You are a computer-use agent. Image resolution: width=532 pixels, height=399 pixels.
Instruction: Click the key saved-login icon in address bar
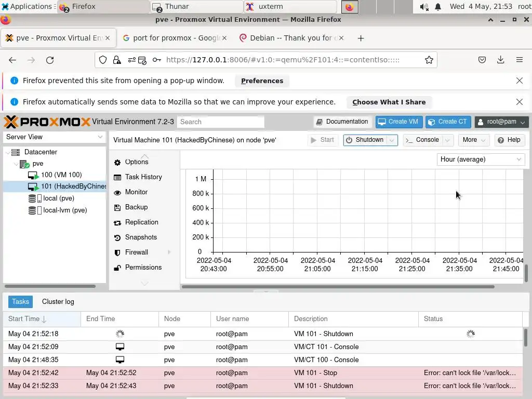(156, 60)
